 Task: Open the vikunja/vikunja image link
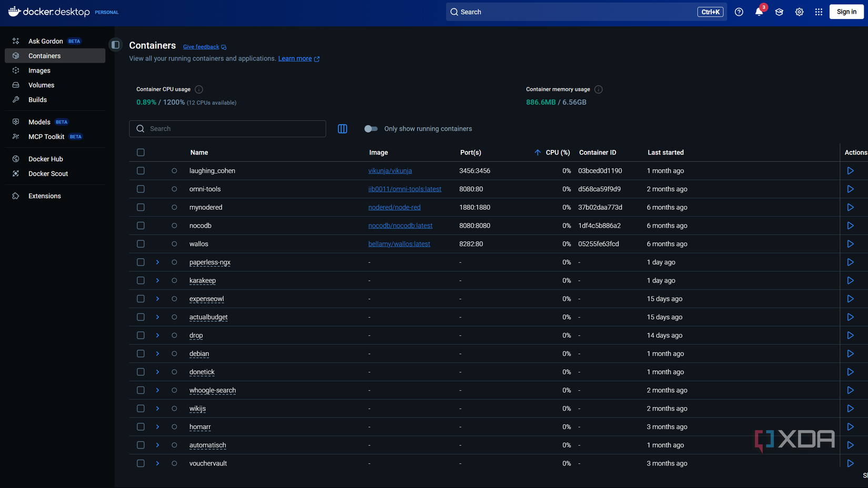(390, 170)
